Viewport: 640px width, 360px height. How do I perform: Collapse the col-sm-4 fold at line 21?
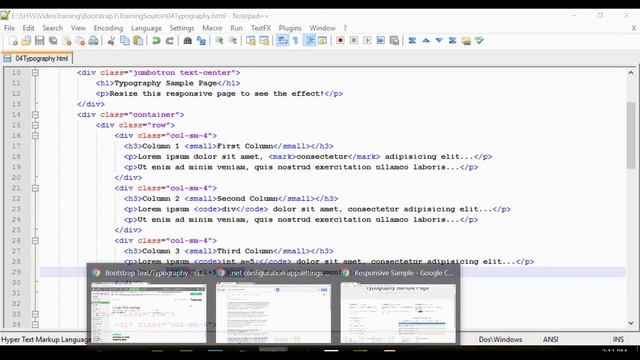pyautogui.click(x=36, y=188)
